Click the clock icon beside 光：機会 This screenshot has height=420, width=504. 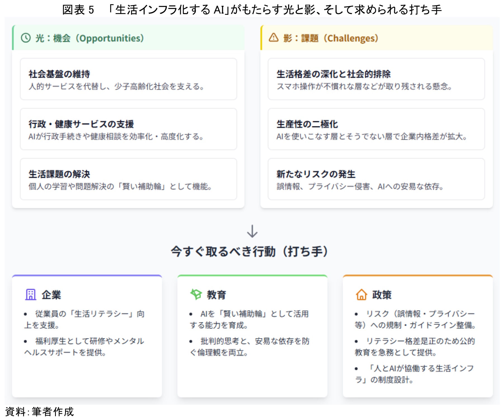click(26, 38)
